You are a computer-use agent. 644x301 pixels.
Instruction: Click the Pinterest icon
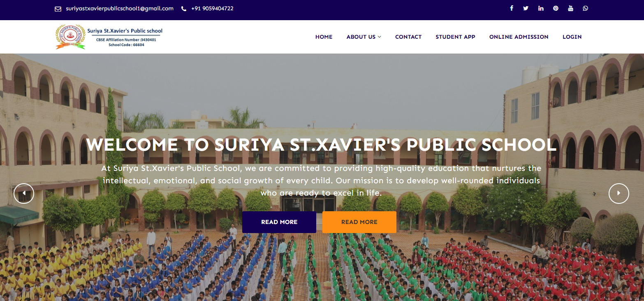click(556, 8)
